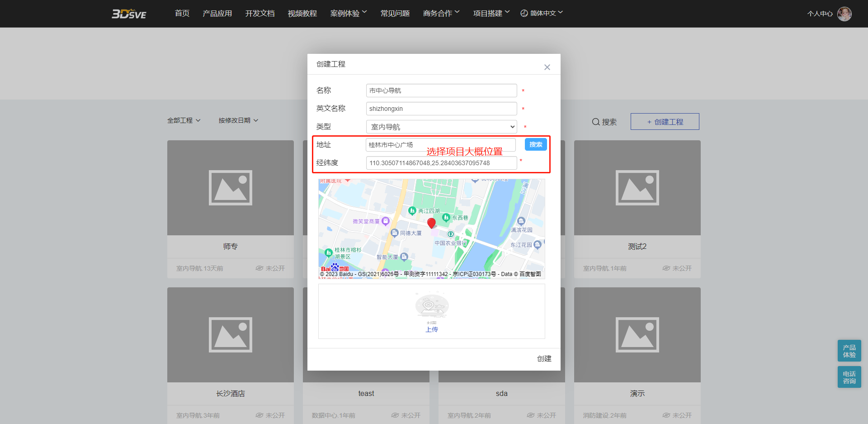
Task: Click the red location pin on map
Action: click(431, 223)
